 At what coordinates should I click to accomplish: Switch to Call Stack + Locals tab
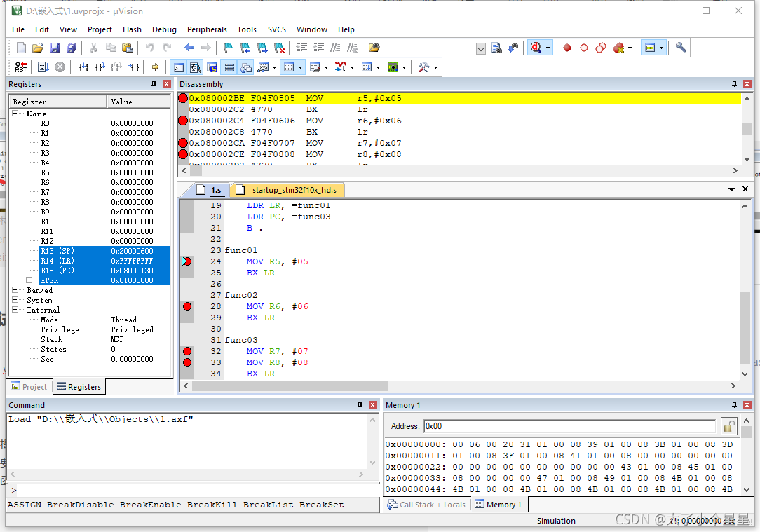coord(427,505)
